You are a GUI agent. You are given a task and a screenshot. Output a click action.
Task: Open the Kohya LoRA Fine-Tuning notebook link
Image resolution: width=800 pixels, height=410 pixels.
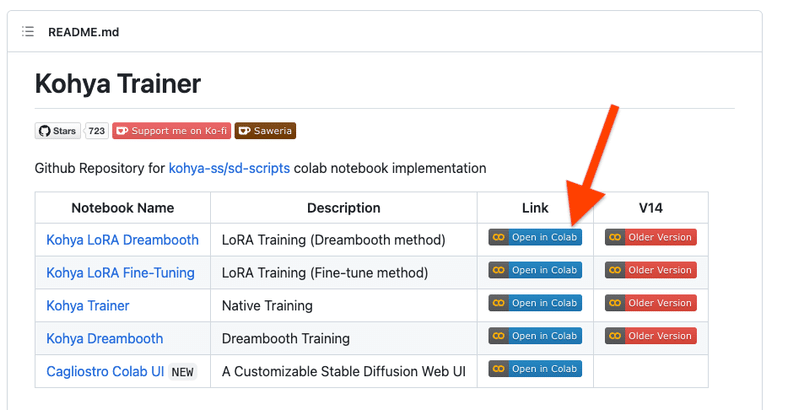[120, 273]
